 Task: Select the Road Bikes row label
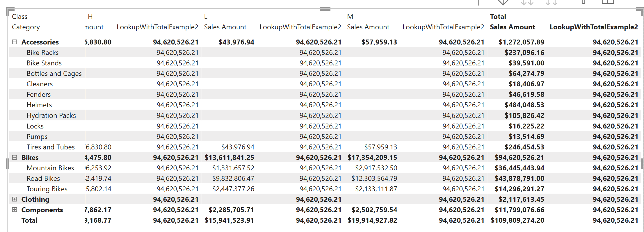coord(43,179)
